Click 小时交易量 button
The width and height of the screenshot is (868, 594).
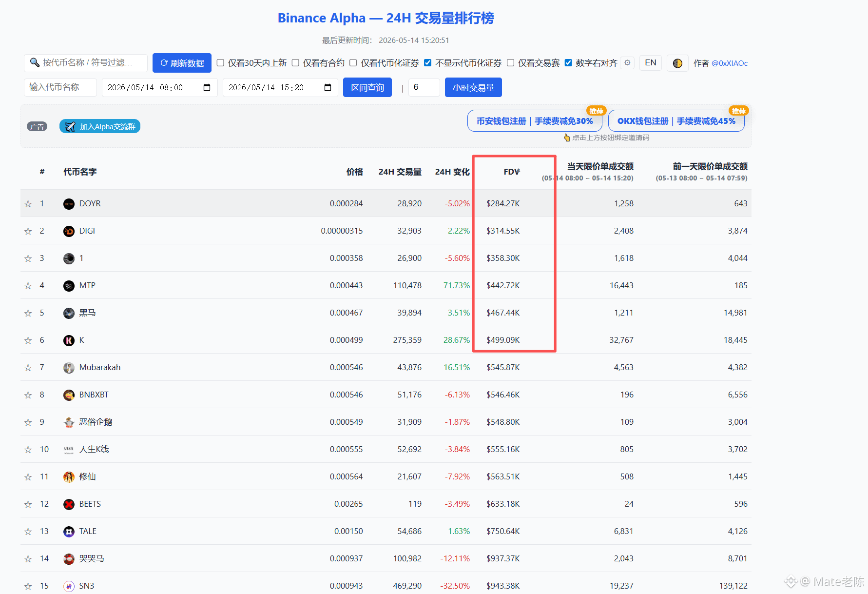click(x=473, y=87)
